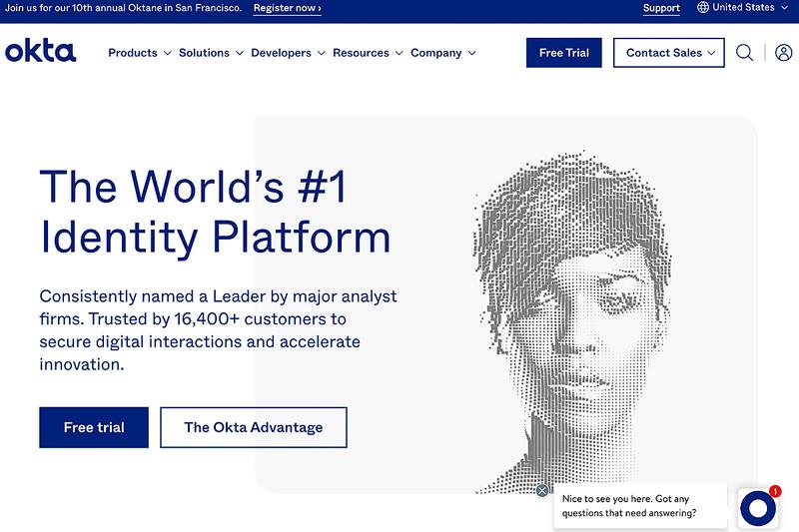Click the 'Consistently named a Leader' paragraph
This screenshot has width=799, height=532.
(218, 330)
